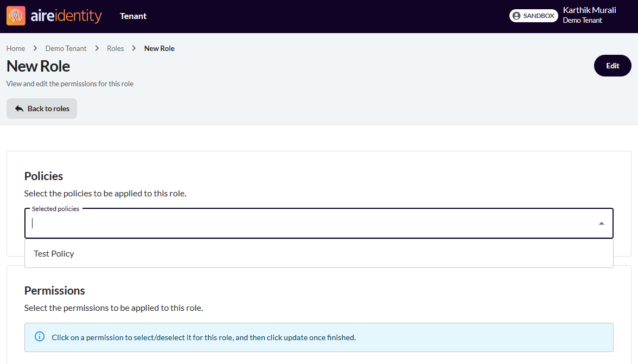Click the aireidentity fingerprint logo icon
638x364 pixels.
pyautogui.click(x=16, y=16)
